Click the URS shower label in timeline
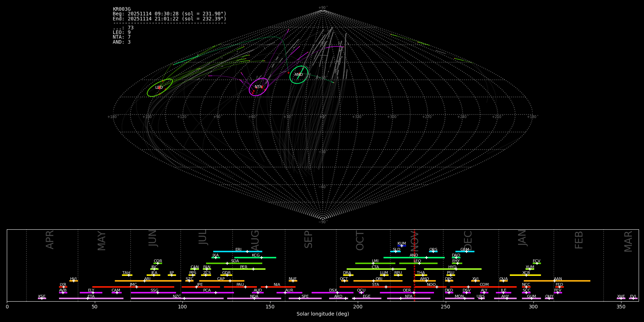The image size is (644, 322). click(480, 297)
